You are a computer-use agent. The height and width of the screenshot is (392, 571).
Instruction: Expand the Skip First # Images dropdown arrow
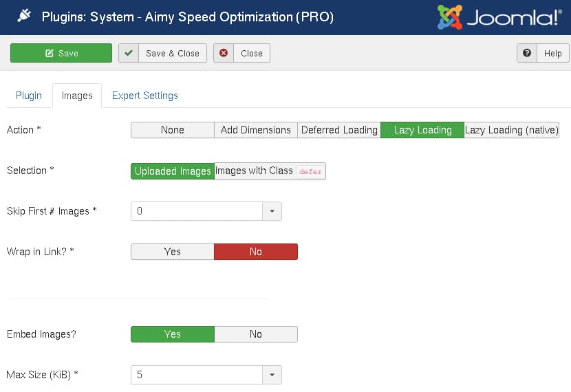272,211
